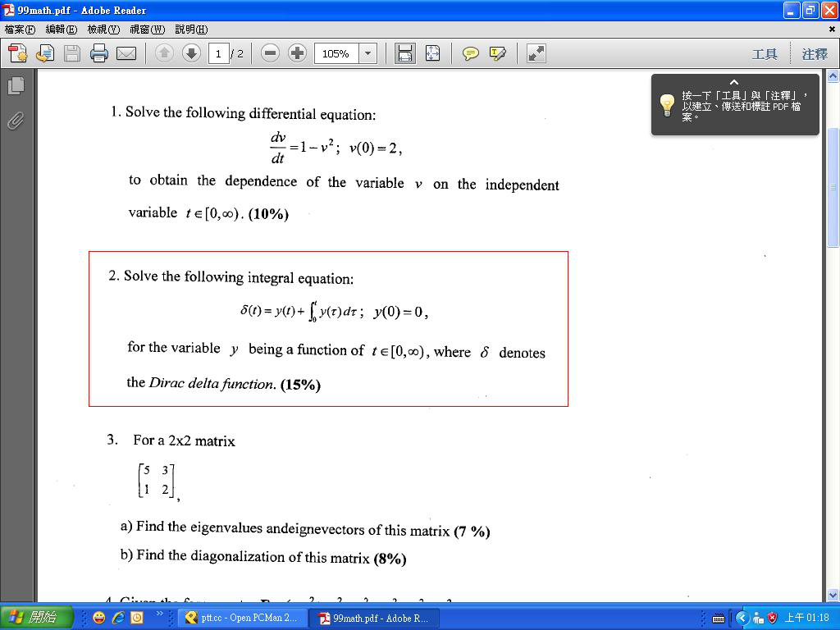The height and width of the screenshot is (630, 840).
Task: Open the 工具 tools pane
Action: click(765, 54)
